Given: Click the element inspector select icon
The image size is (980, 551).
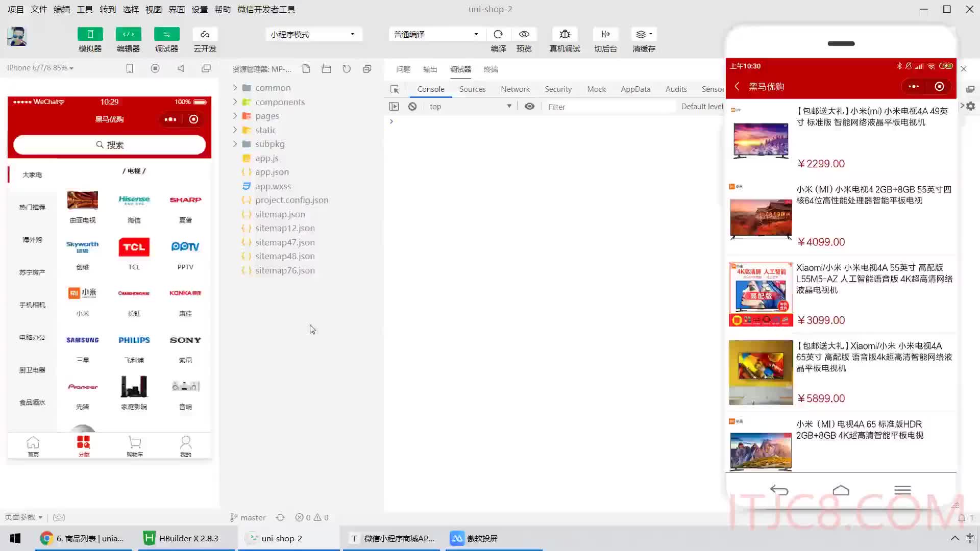Looking at the screenshot, I should click(x=395, y=89).
